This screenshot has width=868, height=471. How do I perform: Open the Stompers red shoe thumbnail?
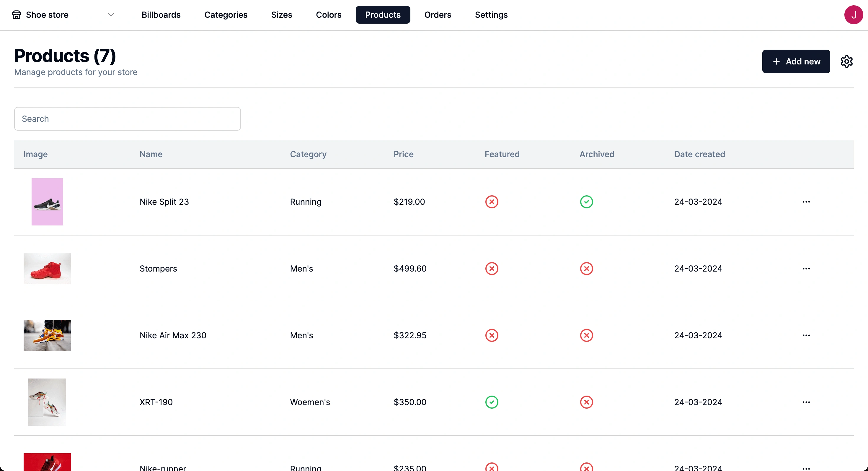coord(47,268)
